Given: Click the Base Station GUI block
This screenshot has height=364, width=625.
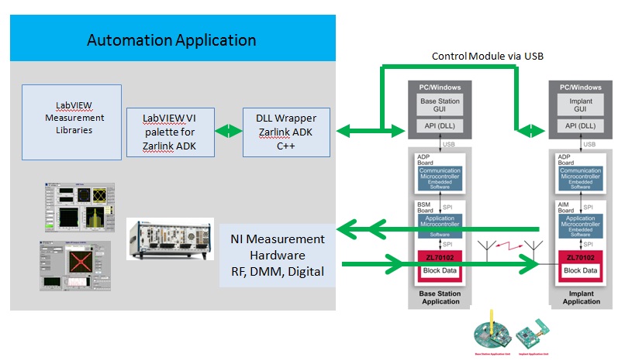Looking at the screenshot, I should coord(440,107).
